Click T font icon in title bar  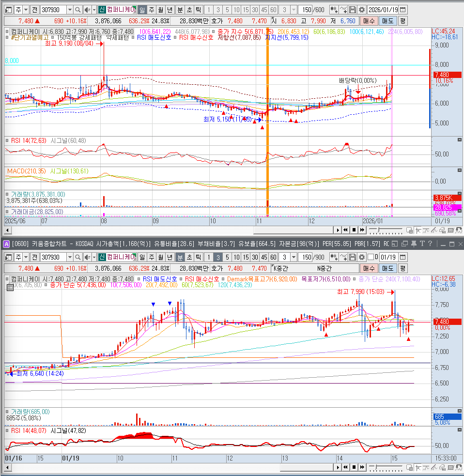point(422,244)
